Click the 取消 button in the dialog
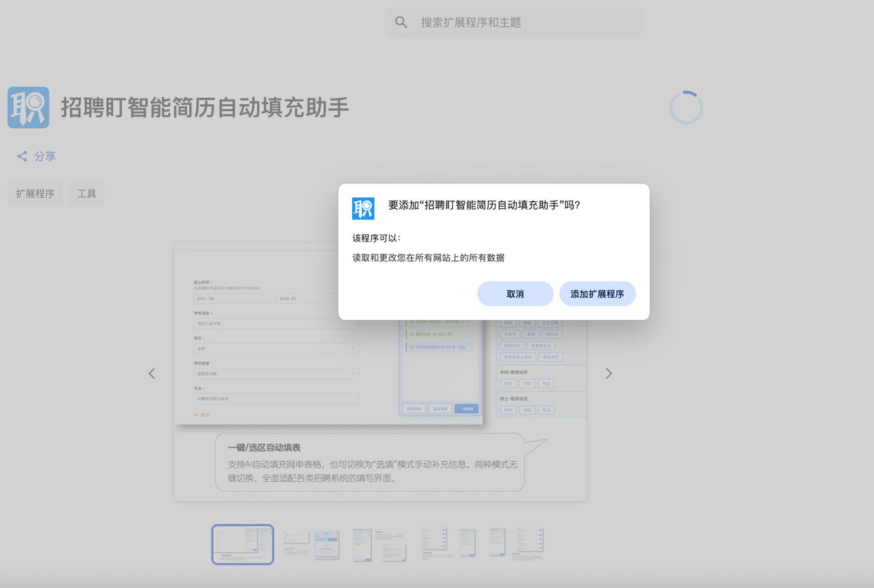 pos(515,293)
